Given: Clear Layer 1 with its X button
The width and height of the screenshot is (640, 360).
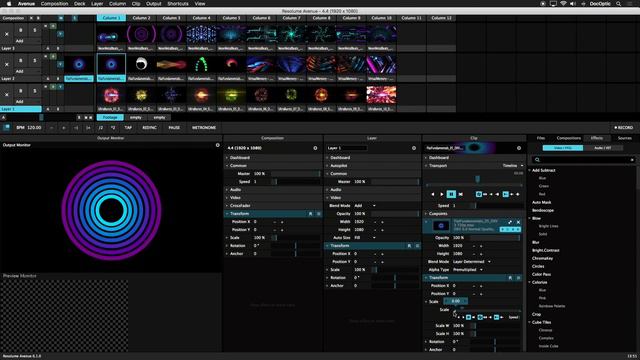Looking at the screenshot, I should [7, 95].
